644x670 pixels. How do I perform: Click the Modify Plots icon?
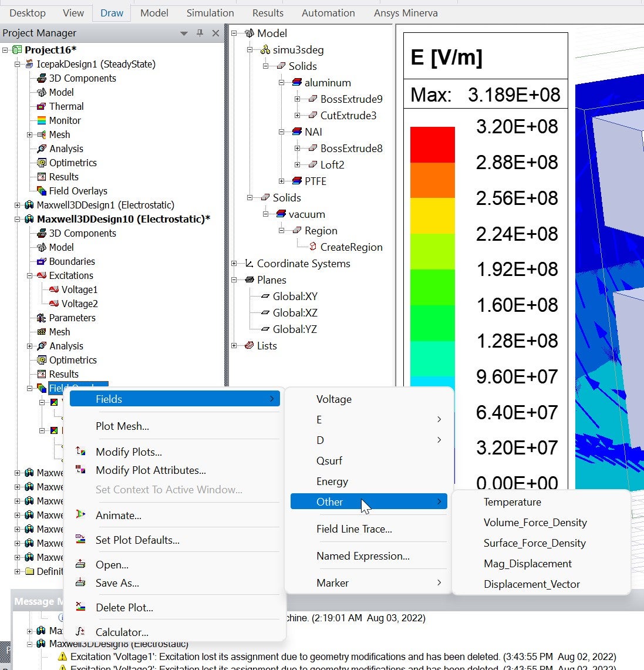(x=81, y=452)
